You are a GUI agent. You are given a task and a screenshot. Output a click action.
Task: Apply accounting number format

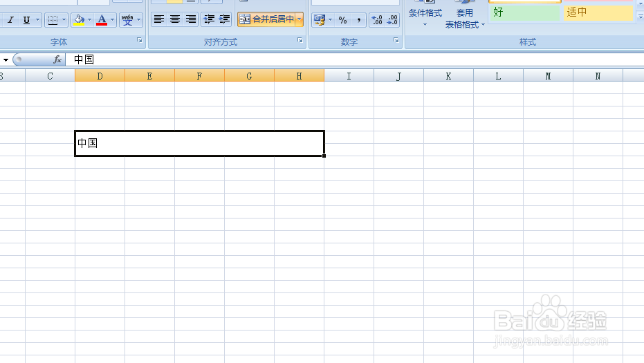click(x=320, y=20)
